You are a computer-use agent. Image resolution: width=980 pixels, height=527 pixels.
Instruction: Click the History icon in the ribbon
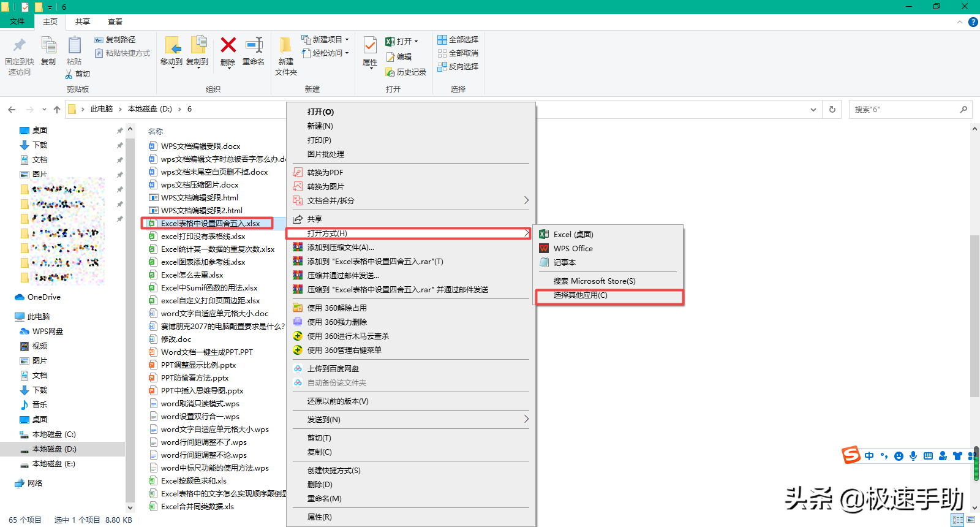click(x=390, y=72)
